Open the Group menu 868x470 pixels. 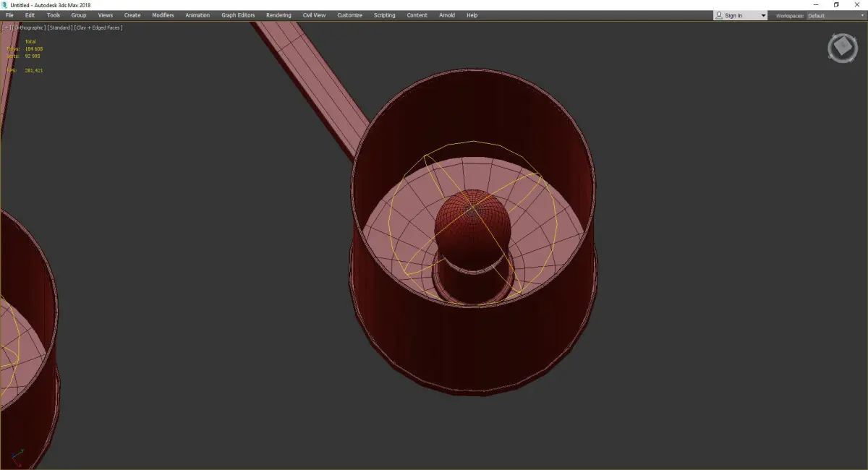[x=78, y=15]
